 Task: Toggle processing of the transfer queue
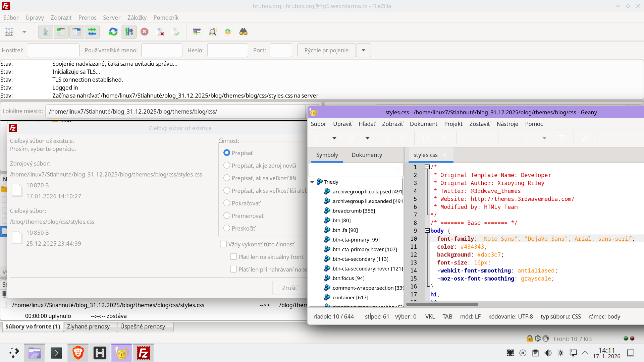click(129, 32)
